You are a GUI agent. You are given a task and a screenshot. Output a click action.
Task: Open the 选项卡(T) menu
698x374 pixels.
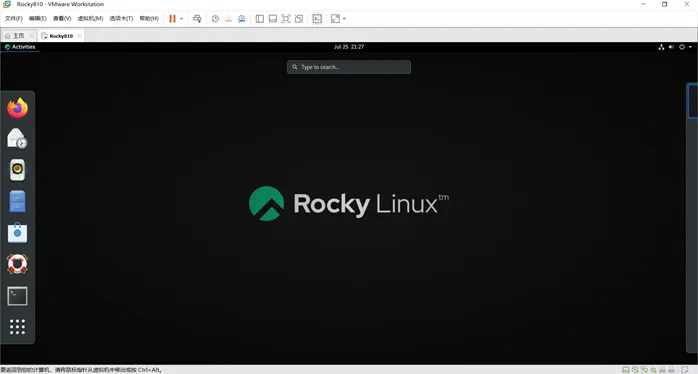(x=121, y=19)
